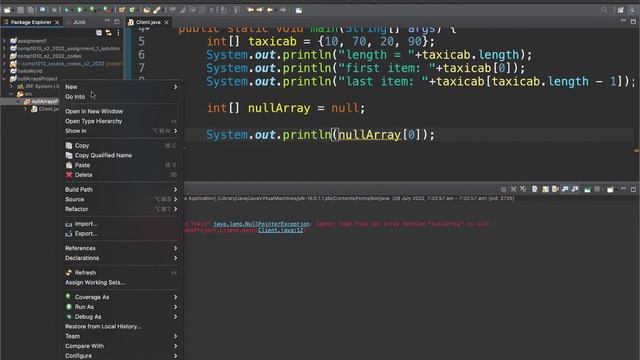
Task: Click the Open Console icon
Action: click(x=610, y=190)
